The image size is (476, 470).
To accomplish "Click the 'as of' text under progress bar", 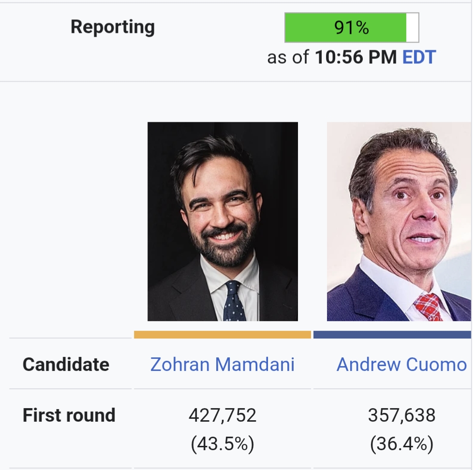I will click(x=288, y=58).
